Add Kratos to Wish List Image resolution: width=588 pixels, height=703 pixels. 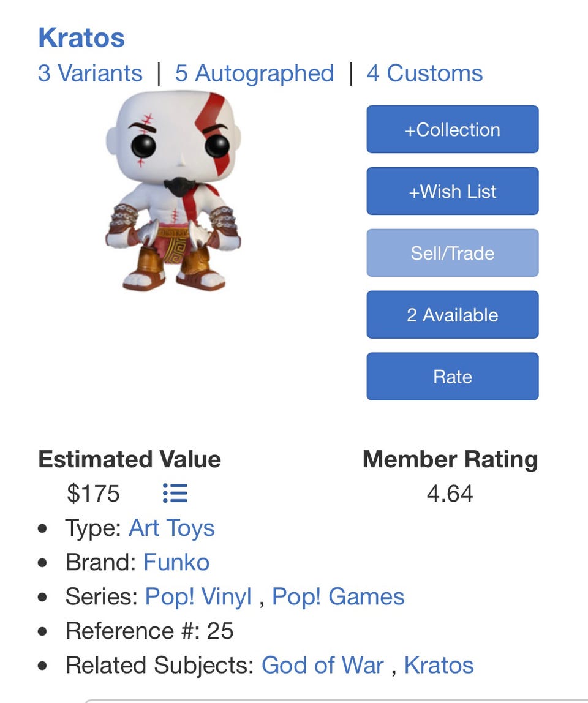(x=453, y=192)
